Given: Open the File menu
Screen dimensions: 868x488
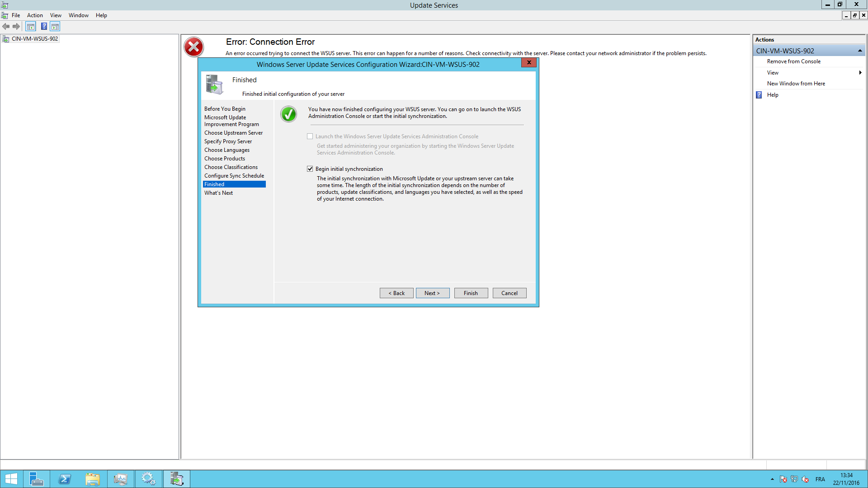Looking at the screenshot, I should point(16,15).
